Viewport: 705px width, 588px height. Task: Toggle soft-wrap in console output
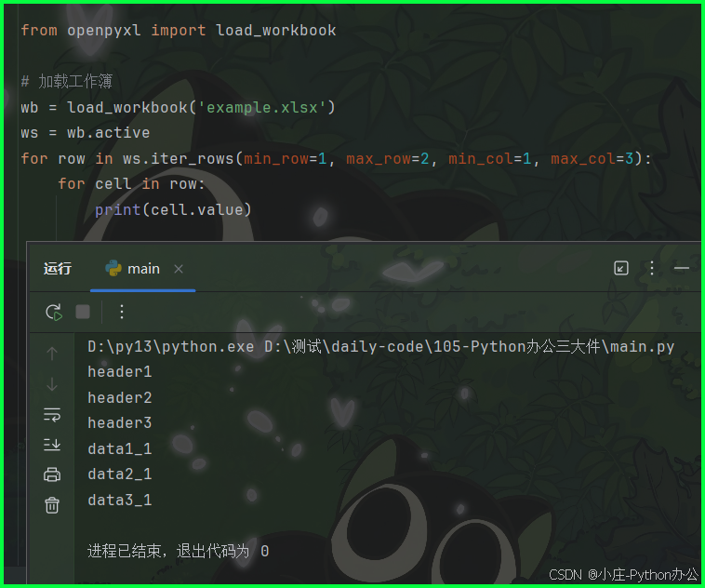52,414
